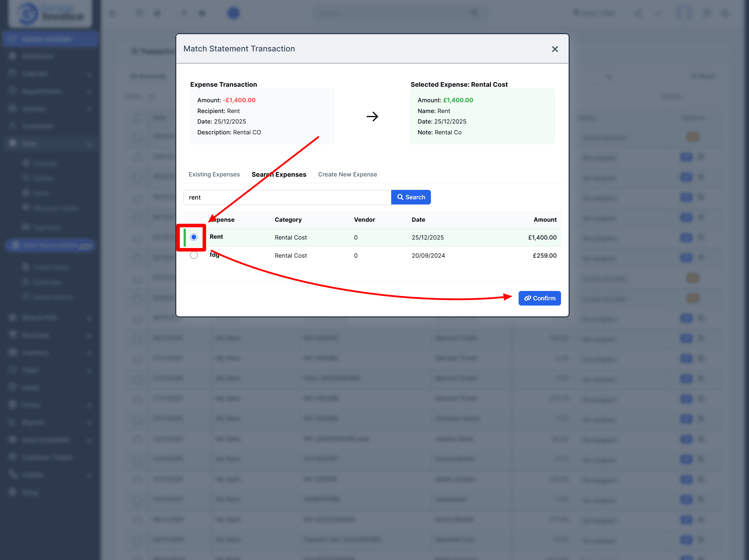Expand the Calendar sidebar menu chevron
This screenshot has width=749, height=560.
(x=89, y=74)
